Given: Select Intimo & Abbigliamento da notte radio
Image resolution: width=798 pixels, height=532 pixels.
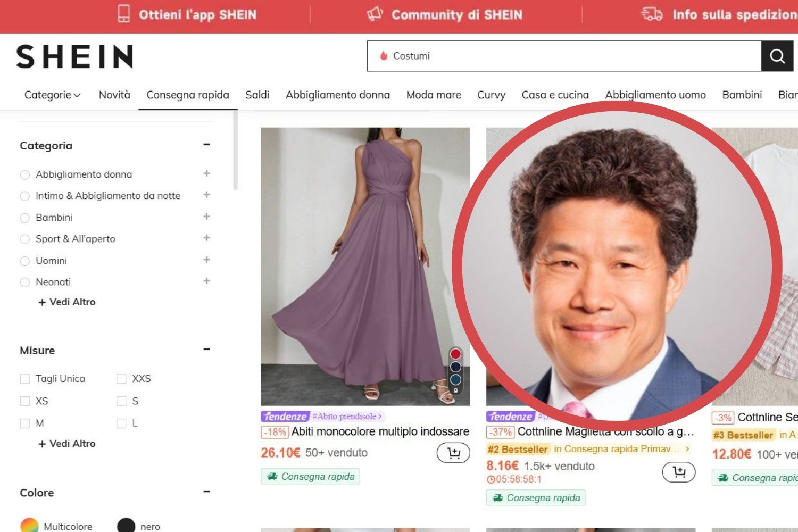Looking at the screenshot, I should pyautogui.click(x=24, y=196).
